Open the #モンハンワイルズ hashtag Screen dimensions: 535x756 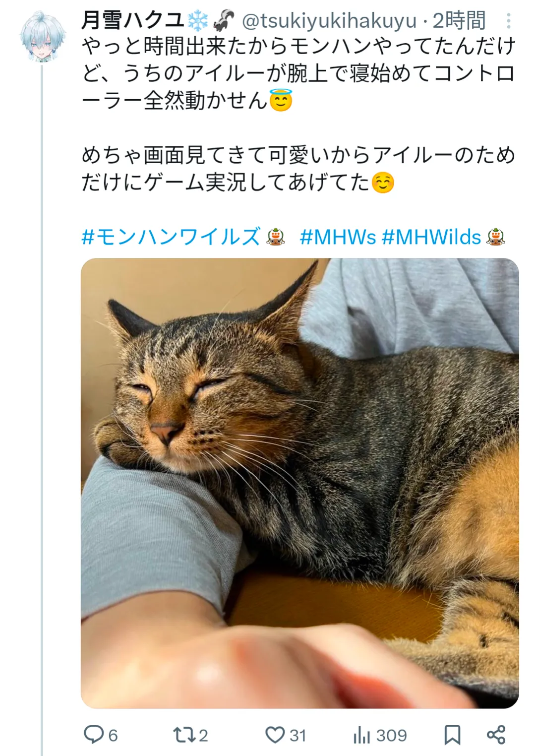coord(171,237)
